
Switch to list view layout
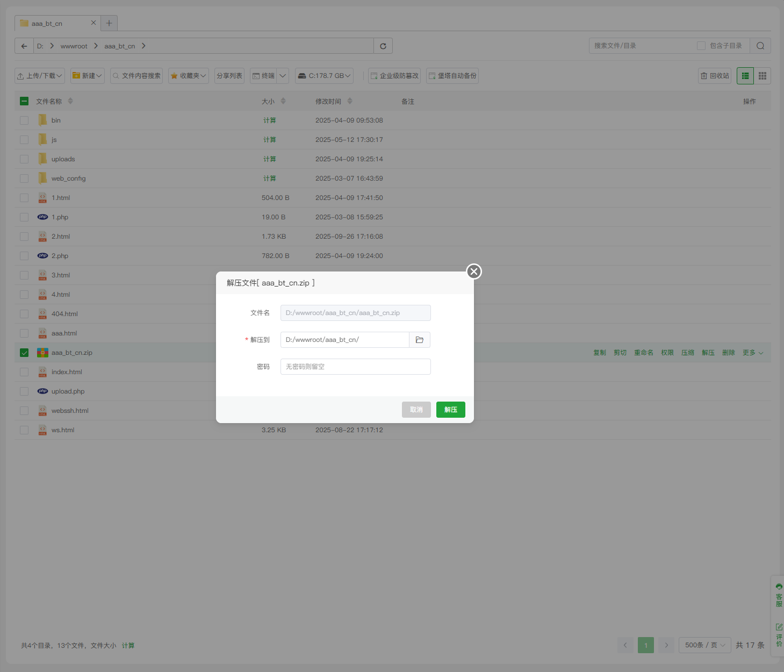coord(745,76)
